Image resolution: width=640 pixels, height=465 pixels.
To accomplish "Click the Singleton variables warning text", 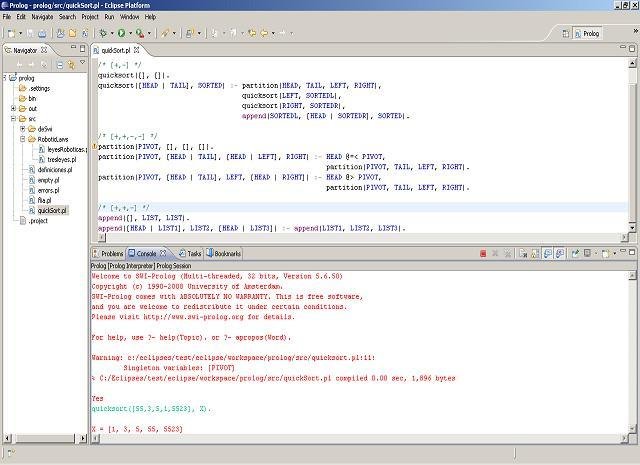I will tap(179, 368).
